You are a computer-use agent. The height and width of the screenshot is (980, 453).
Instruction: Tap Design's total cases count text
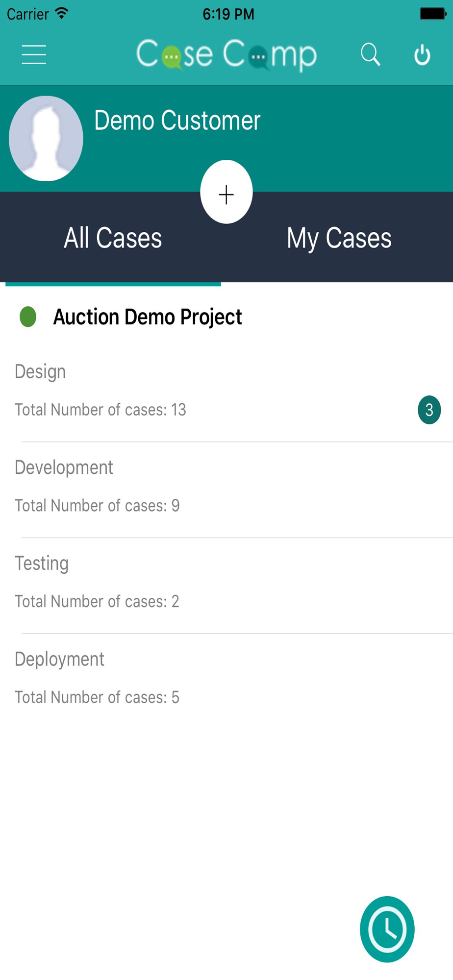tap(101, 410)
